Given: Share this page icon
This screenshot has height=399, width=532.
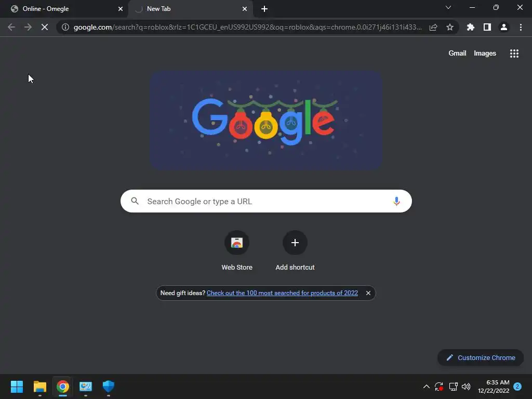Looking at the screenshot, I should click(x=433, y=27).
